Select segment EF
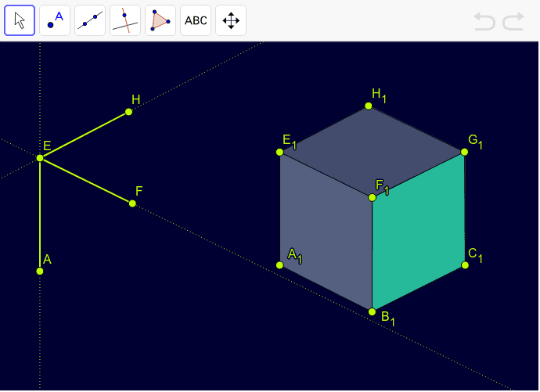This screenshot has height=392, width=540. point(86,181)
